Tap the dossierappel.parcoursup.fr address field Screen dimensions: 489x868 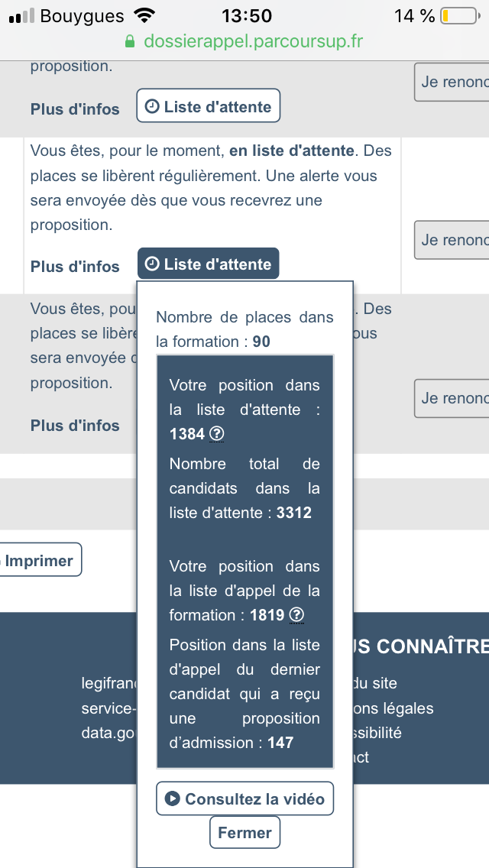tap(253, 41)
